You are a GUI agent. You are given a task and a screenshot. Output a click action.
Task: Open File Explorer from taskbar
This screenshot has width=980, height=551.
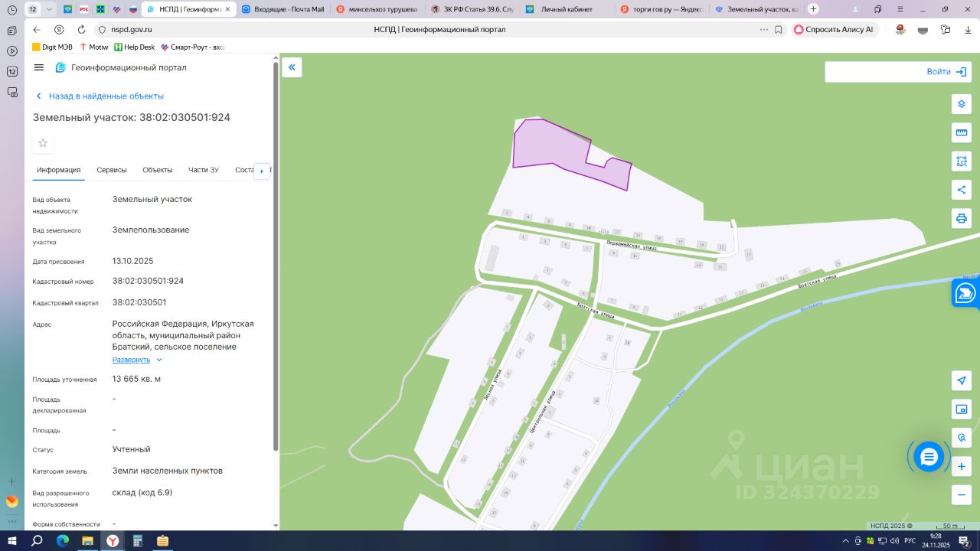click(x=87, y=541)
